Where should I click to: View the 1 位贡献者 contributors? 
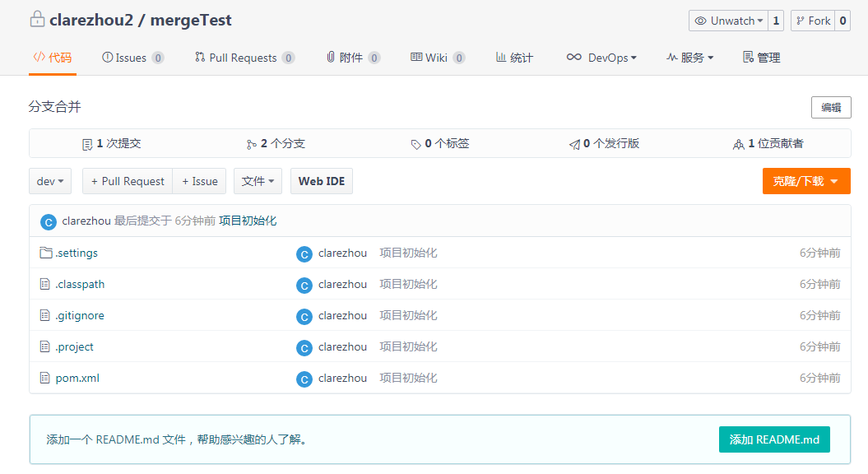point(768,144)
